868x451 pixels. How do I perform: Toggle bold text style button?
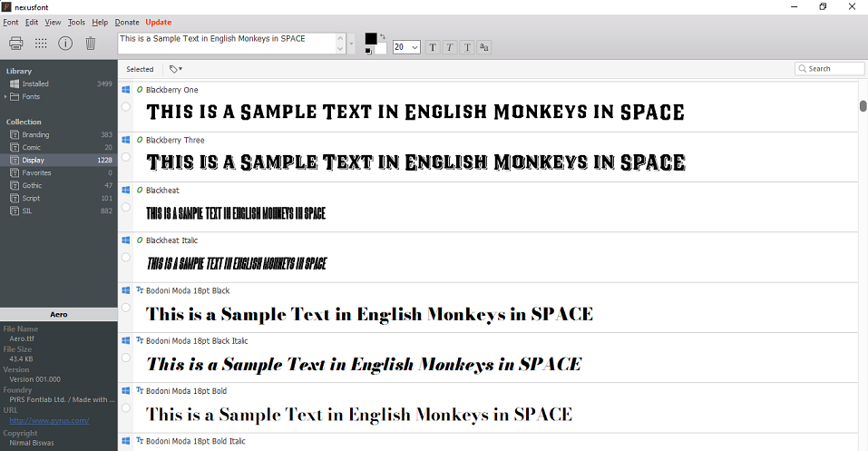tap(433, 47)
